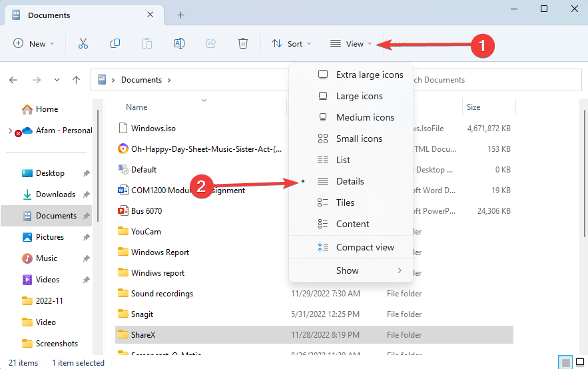Open the Sort dropdown
The height and width of the screenshot is (369, 588).
point(291,43)
